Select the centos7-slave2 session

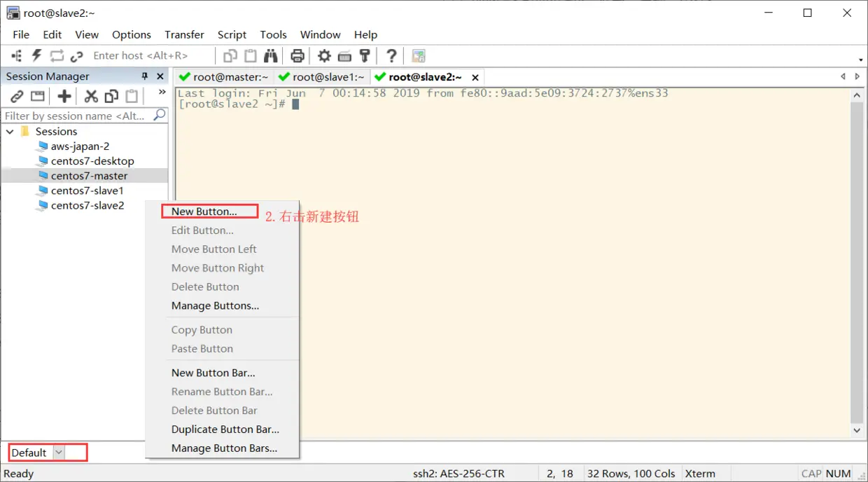87,205
